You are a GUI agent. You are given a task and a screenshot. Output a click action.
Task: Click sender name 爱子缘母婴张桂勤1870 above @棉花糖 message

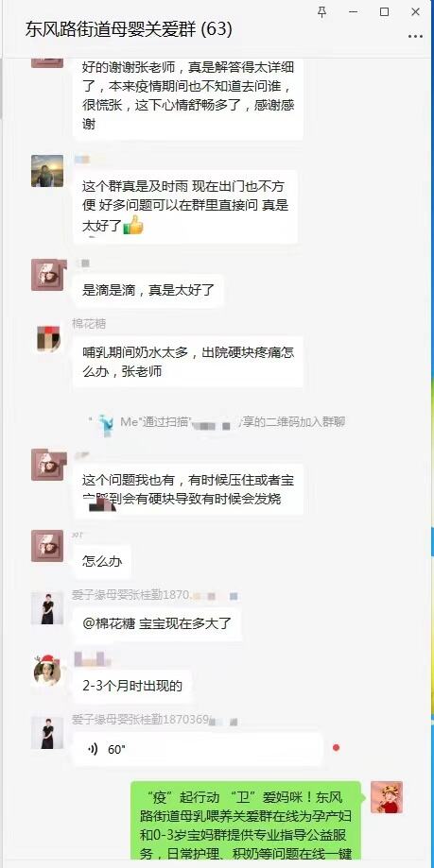pos(130,595)
